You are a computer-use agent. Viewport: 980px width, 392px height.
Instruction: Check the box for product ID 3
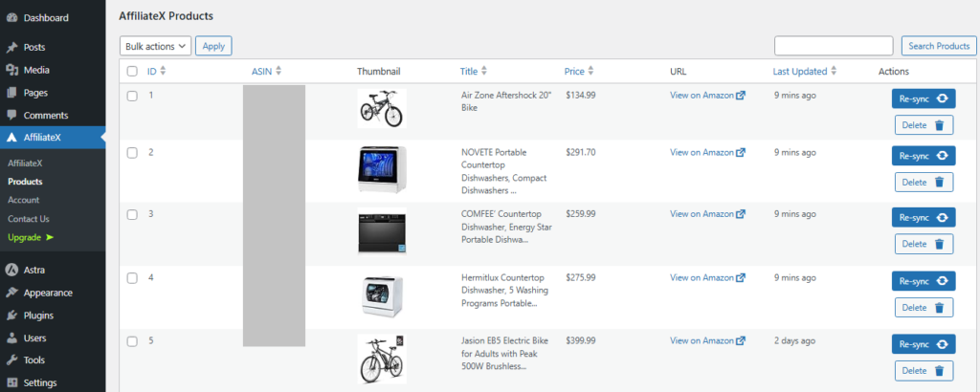click(x=132, y=214)
